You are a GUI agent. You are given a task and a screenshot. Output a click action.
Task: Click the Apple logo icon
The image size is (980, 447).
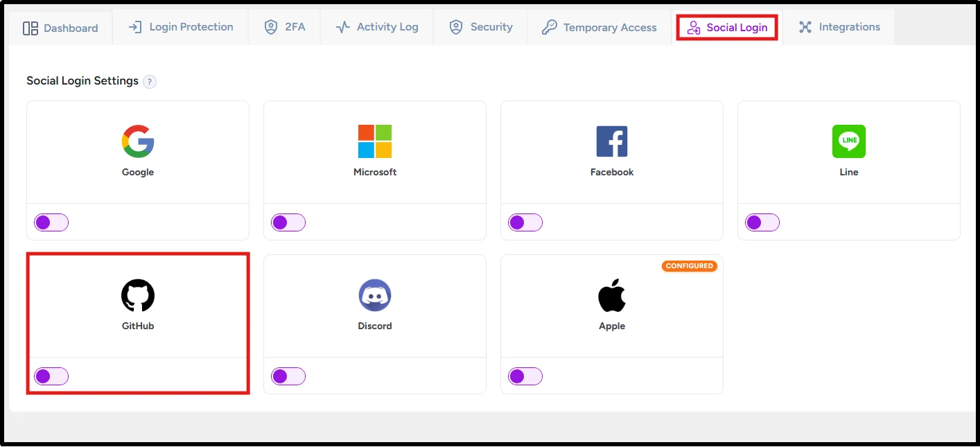point(612,295)
